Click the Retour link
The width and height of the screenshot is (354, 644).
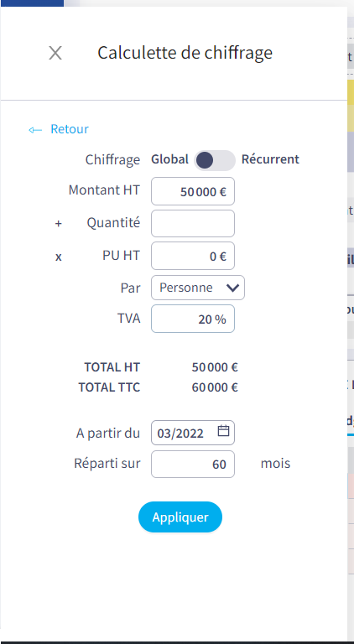[70, 129]
